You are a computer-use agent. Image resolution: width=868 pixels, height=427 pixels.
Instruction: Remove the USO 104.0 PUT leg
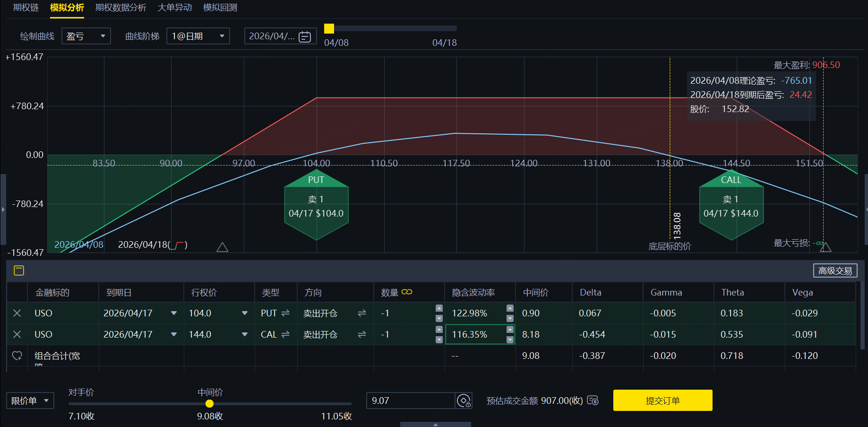coord(17,313)
